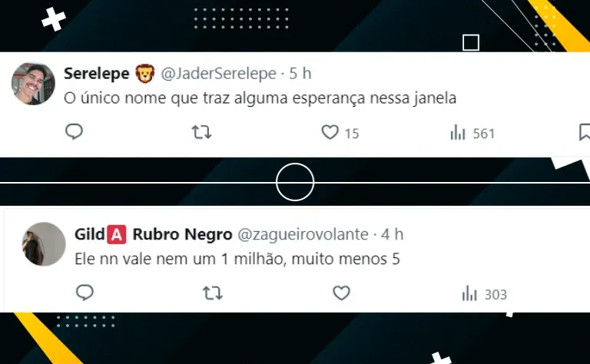Screen dimensions: 590x364
Task: Open the 5 h timestamp
Action: coord(300,73)
